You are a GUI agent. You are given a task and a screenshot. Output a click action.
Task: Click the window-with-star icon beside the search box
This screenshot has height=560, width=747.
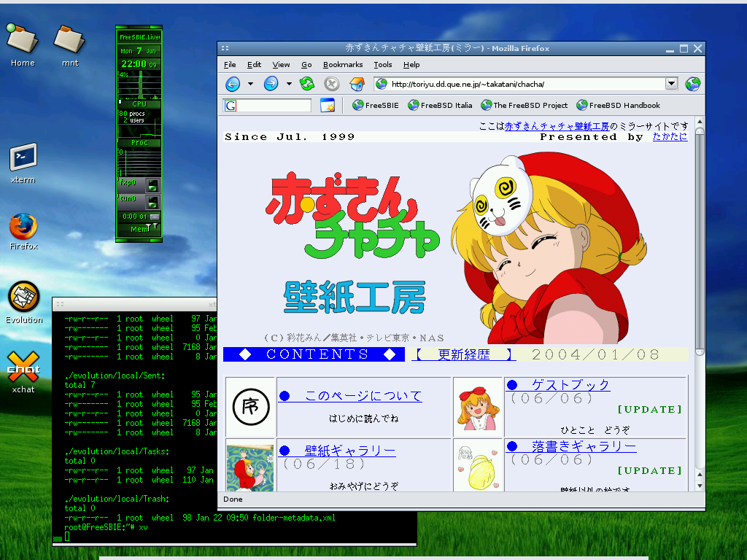328,105
